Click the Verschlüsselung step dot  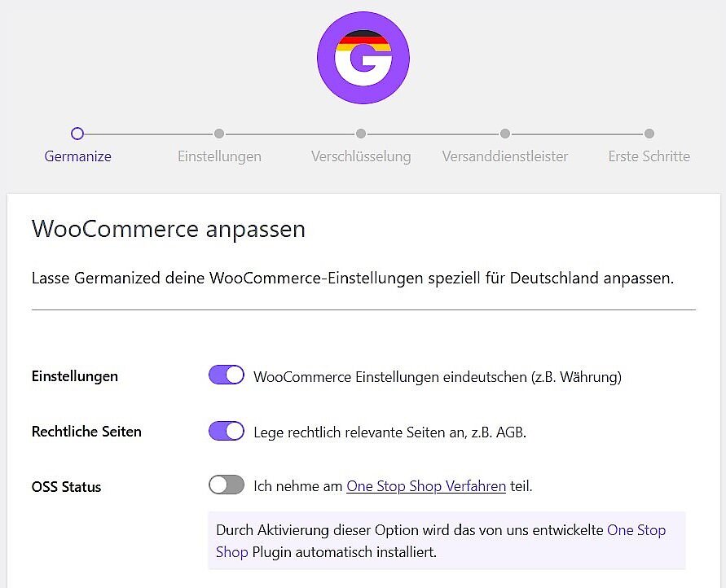tap(361, 134)
